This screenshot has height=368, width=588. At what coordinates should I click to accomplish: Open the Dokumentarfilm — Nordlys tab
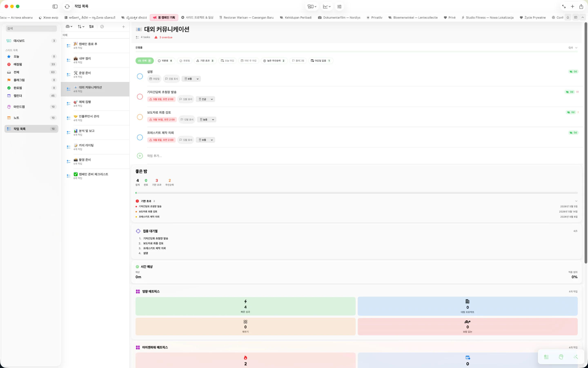[x=339, y=18]
